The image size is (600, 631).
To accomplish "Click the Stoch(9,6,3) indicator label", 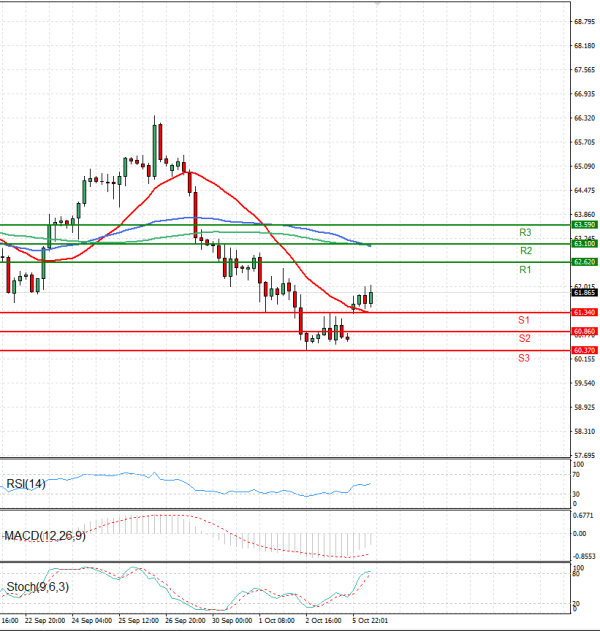I will click(x=36, y=586).
